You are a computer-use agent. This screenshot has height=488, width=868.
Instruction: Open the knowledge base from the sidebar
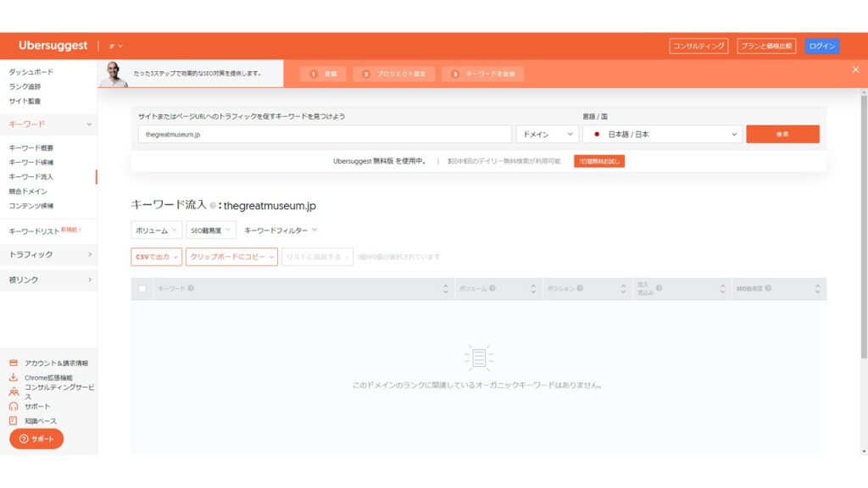(41, 420)
